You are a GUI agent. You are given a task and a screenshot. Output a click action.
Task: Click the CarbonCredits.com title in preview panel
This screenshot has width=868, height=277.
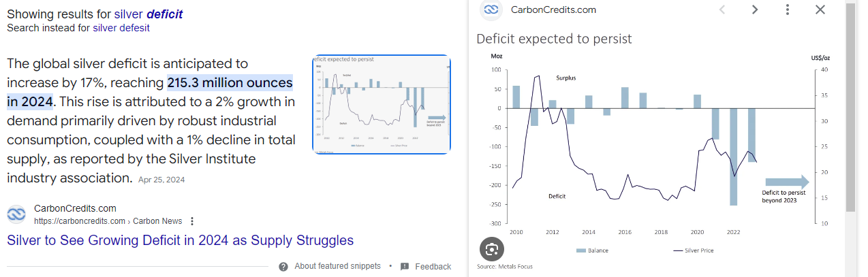tap(553, 10)
